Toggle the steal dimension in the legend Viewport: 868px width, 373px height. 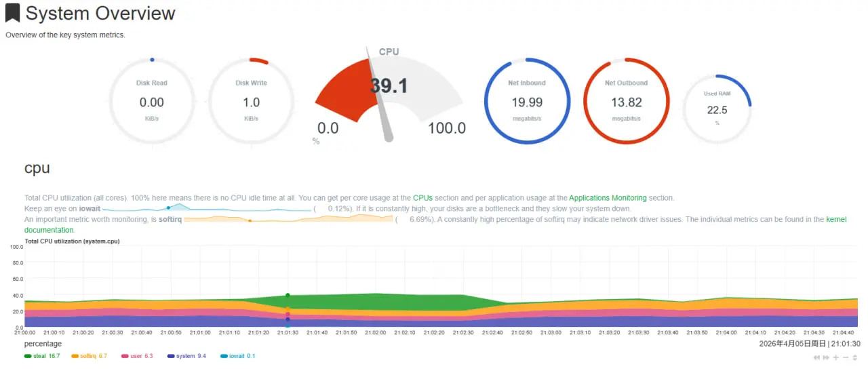point(41,356)
